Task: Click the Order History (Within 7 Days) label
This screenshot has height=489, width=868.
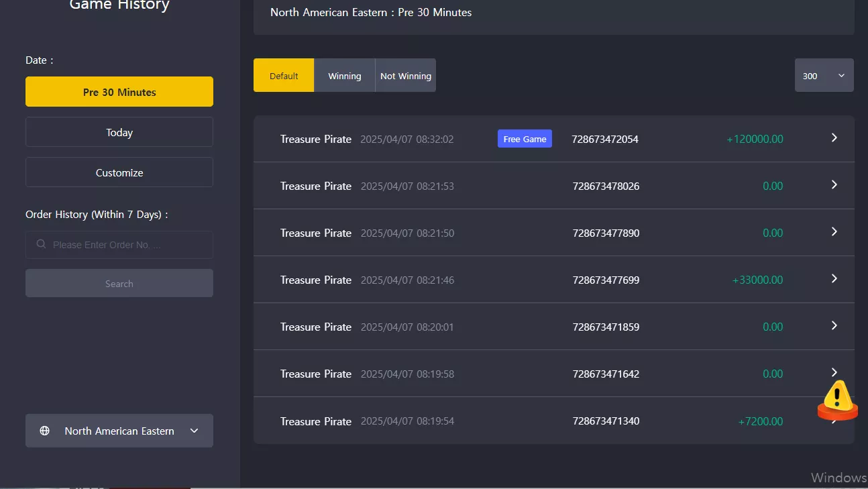Action: click(x=97, y=215)
